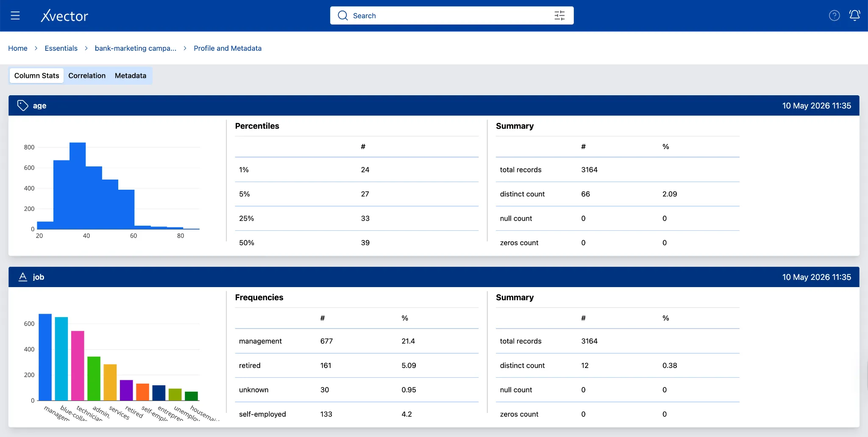Click age distinct count value 66
The height and width of the screenshot is (437, 868).
585,194
